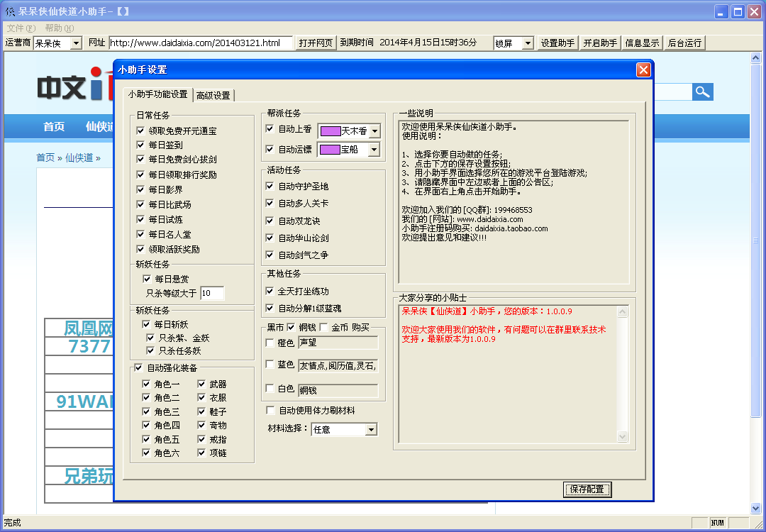
Task: Click the 保存配置 button
Action: [587, 489]
